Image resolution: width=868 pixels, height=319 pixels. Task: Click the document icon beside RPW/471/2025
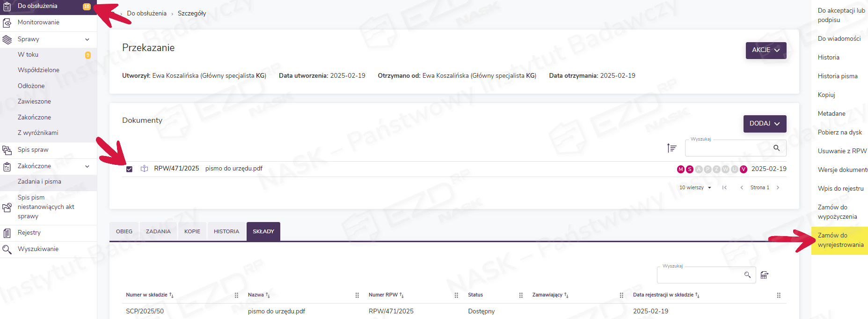(x=145, y=169)
